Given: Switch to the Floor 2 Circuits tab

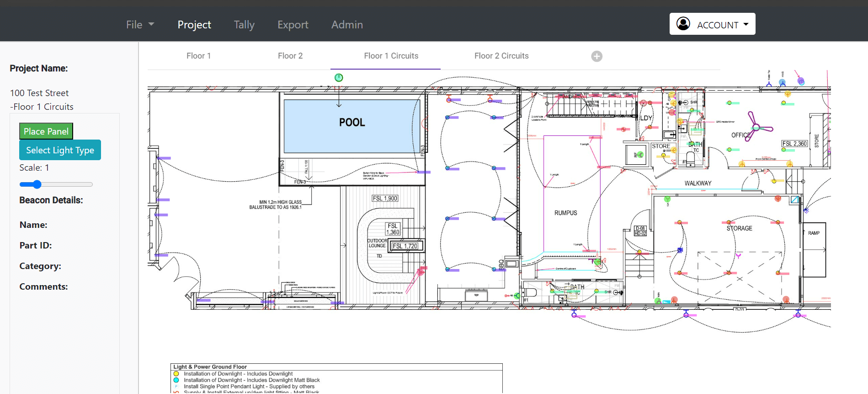Looking at the screenshot, I should pos(501,56).
